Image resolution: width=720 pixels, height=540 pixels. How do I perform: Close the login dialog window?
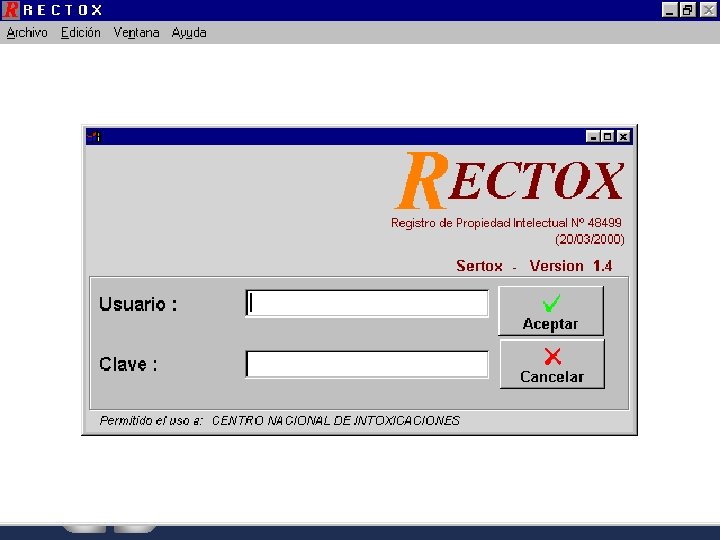coord(623,136)
